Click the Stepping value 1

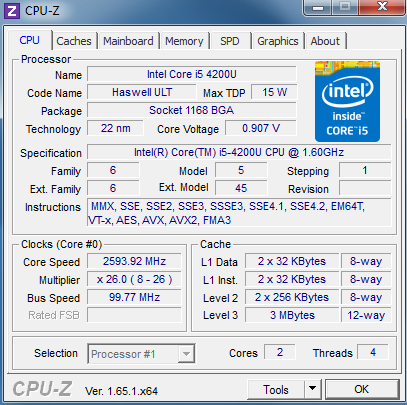(365, 170)
